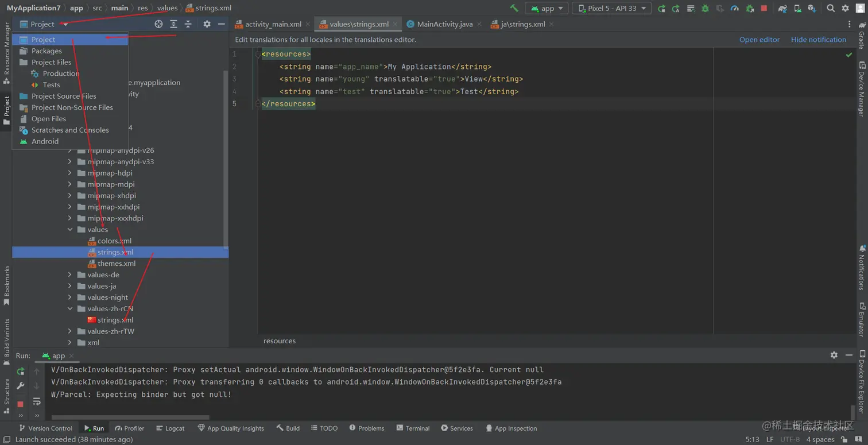Hide the Project tool window

pos(221,24)
